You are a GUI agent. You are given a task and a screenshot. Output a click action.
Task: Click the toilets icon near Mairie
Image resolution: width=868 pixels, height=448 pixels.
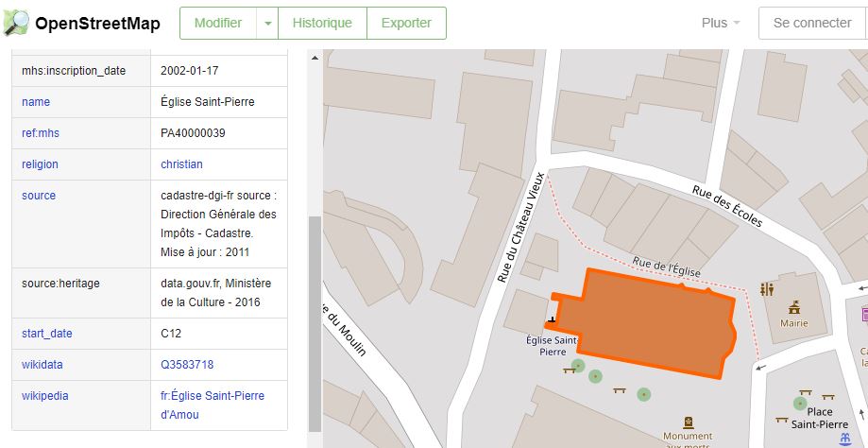click(767, 289)
